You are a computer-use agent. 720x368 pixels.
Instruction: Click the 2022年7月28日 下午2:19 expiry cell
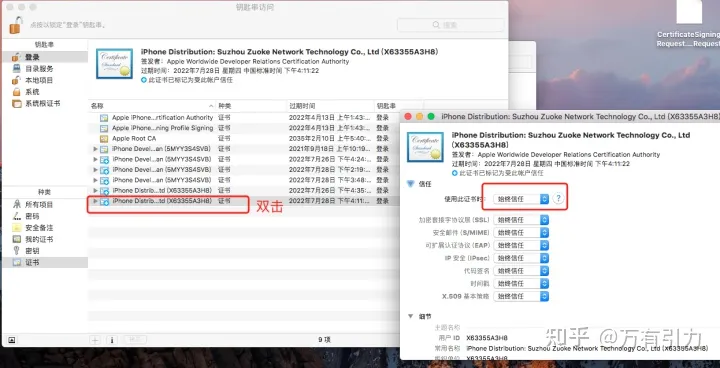[x=329, y=170]
